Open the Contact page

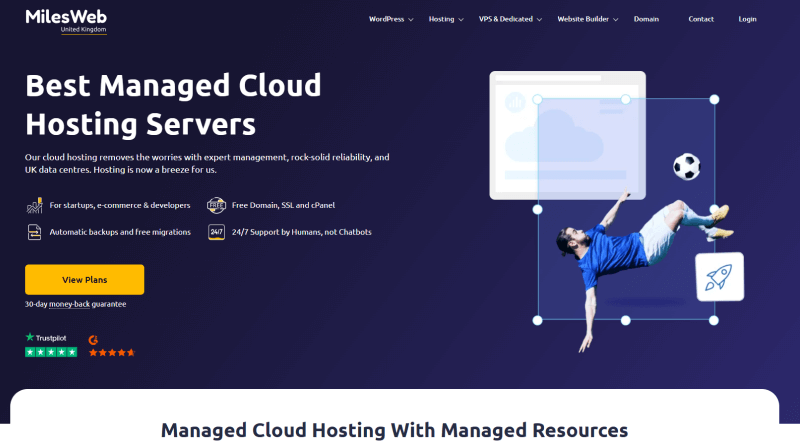[x=701, y=19]
